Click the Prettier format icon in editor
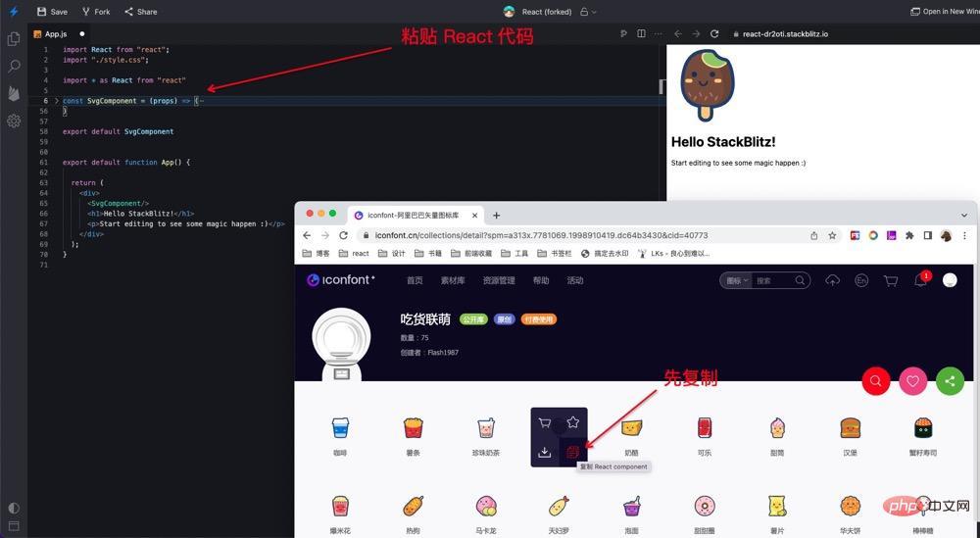The height and width of the screenshot is (538, 980). point(623,33)
